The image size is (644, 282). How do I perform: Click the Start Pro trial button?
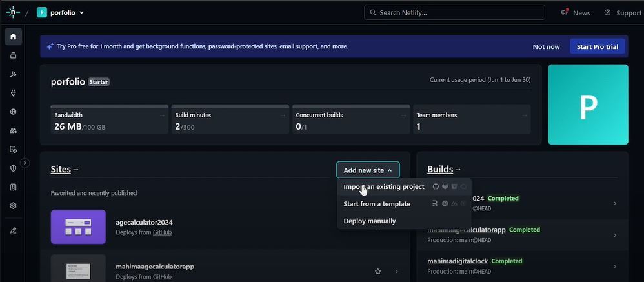pos(597,46)
